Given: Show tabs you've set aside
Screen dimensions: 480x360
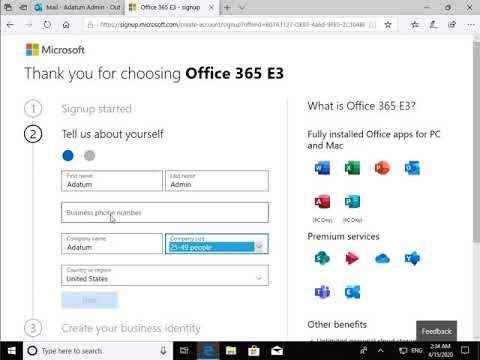Looking at the screenshot, I should [8, 7].
